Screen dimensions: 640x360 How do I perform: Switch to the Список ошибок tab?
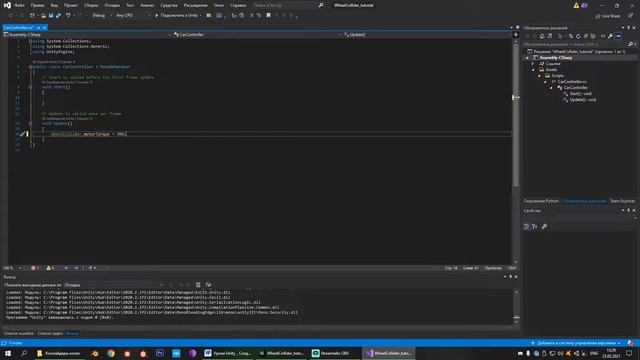18,333
